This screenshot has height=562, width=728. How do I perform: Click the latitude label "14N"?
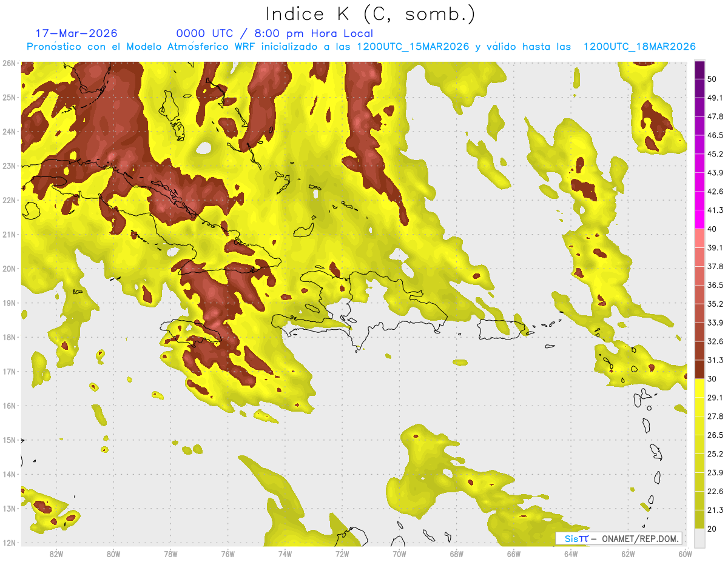pos(9,474)
